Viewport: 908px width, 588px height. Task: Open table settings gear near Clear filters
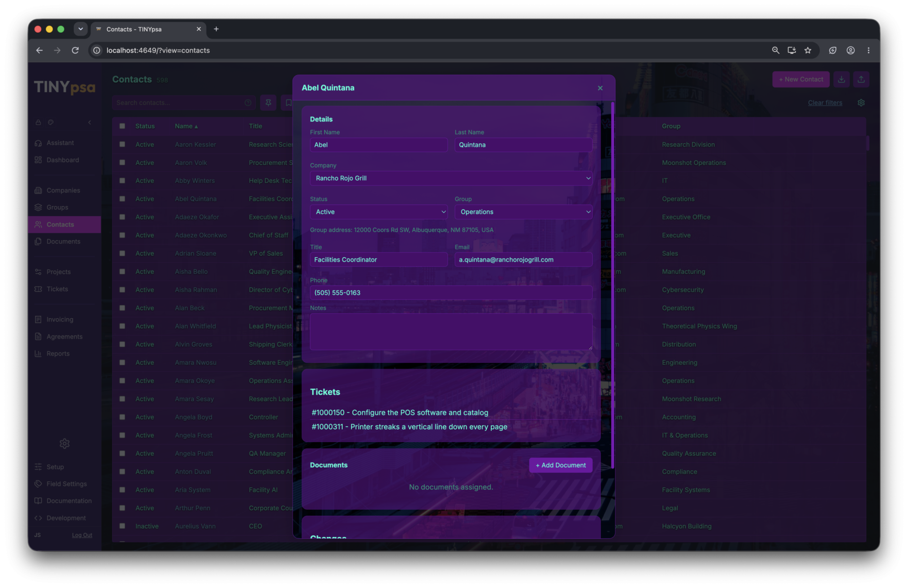point(861,103)
